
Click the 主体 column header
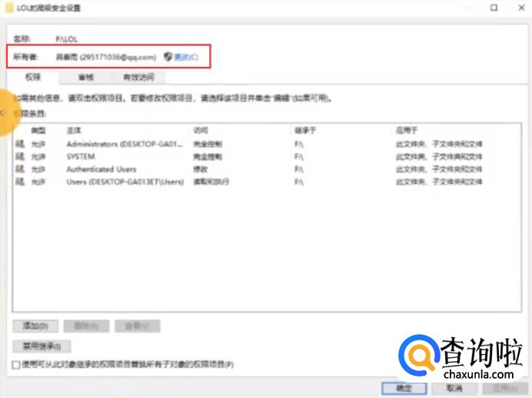[74, 131]
